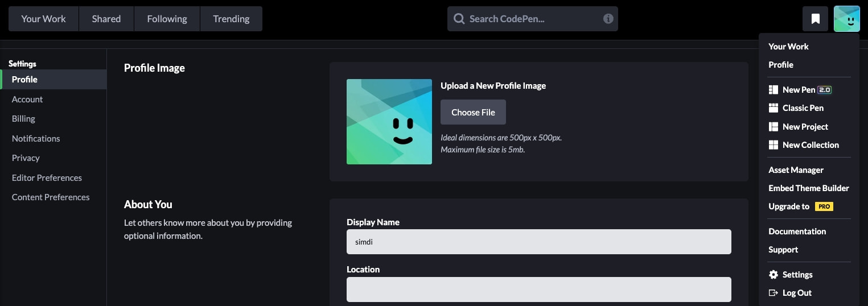
Task: Click the 2.0 badge next to New Pen
Action: 825,90
